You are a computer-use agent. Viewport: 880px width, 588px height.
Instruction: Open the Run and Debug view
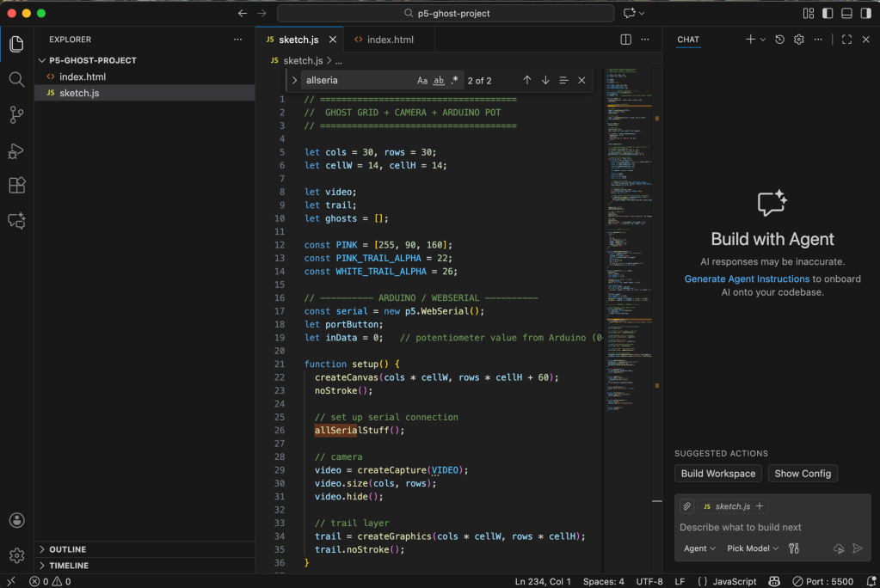tap(16, 150)
